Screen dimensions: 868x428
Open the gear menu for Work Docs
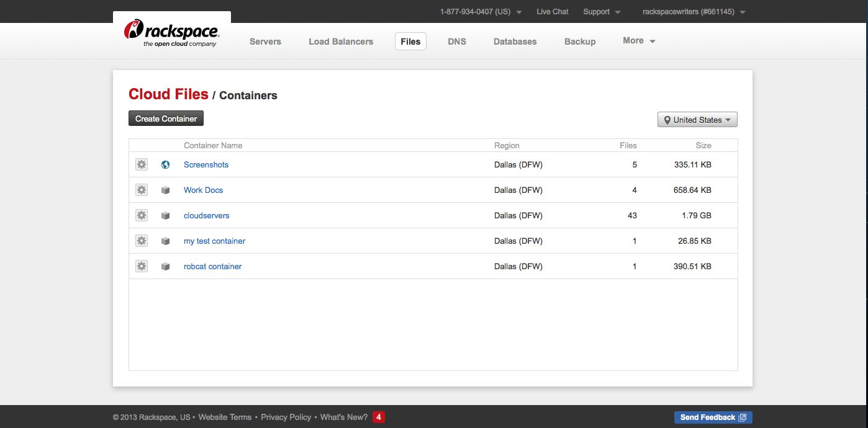pyautogui.click(x=142, y=190)
